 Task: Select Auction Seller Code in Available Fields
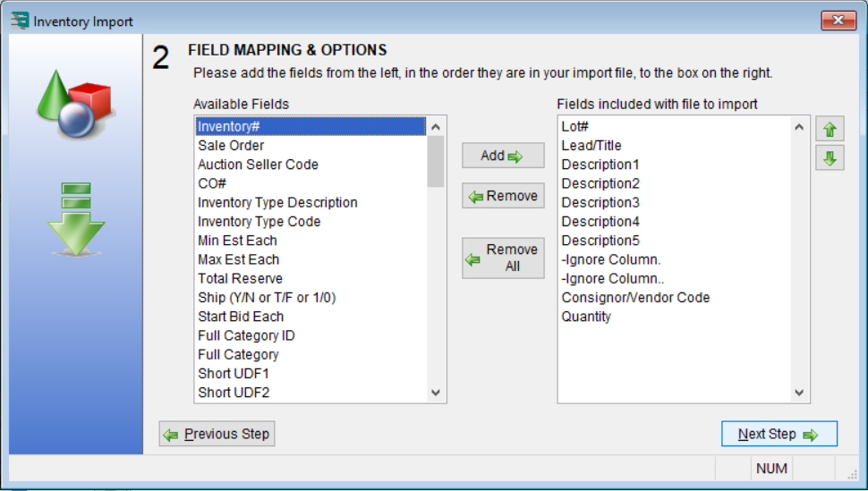pos(258,165)
